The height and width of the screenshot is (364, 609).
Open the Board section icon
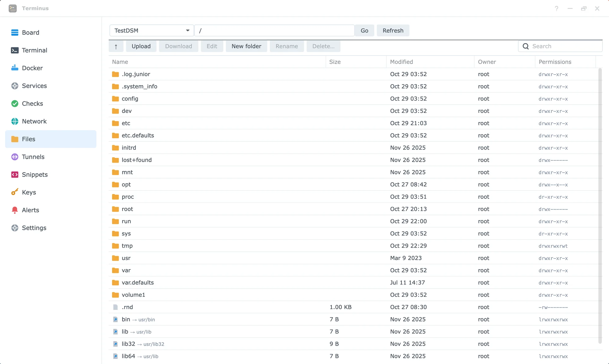point(15,32)
